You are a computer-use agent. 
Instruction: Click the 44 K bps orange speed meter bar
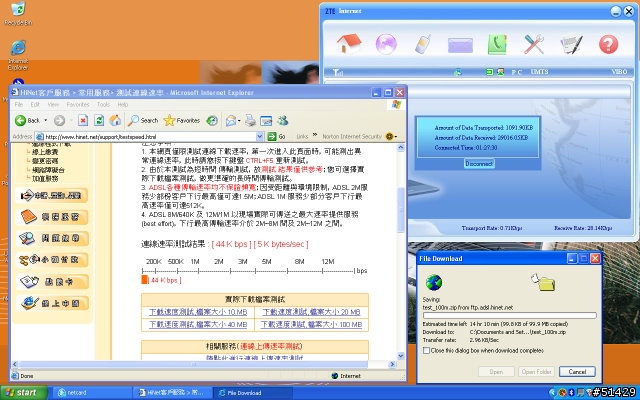click(144, 280)
